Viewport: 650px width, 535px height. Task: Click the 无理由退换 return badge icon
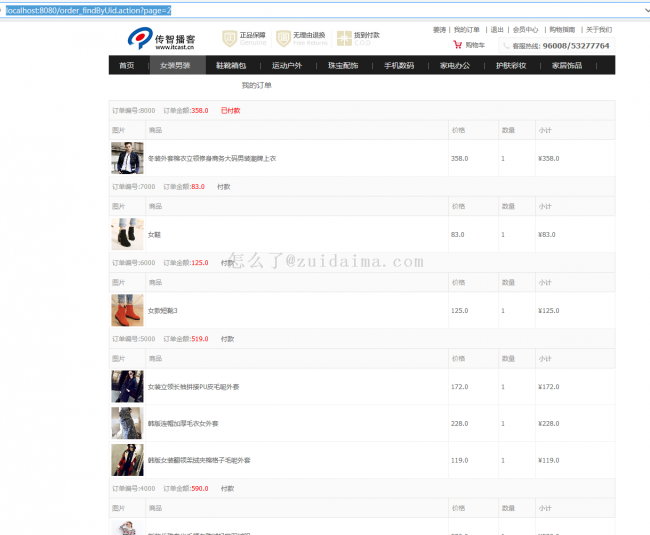coord(285,38)
